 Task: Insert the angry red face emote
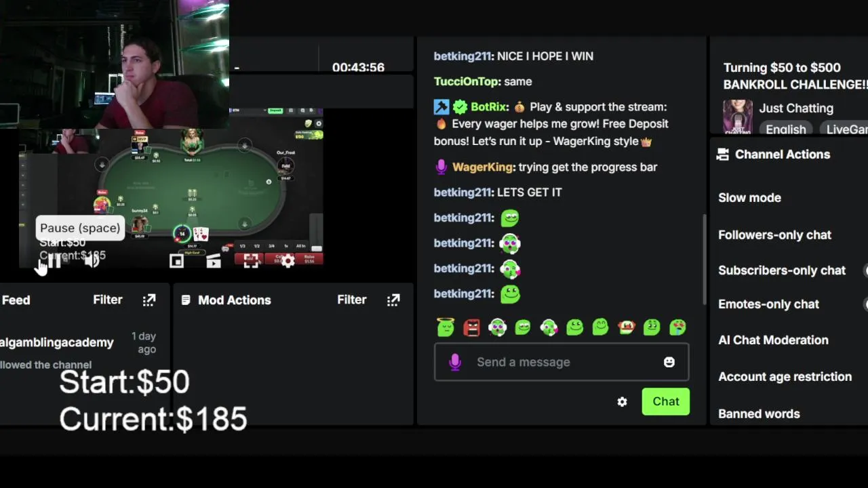coord(471,328)
